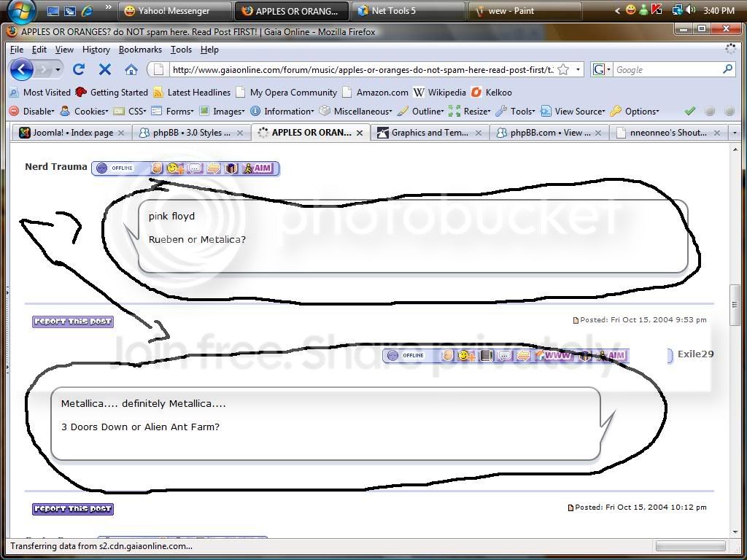Close the APPLES OR ORANGES tab
The height and width of the screenshot is (560, 747).
tap(360, 133)
